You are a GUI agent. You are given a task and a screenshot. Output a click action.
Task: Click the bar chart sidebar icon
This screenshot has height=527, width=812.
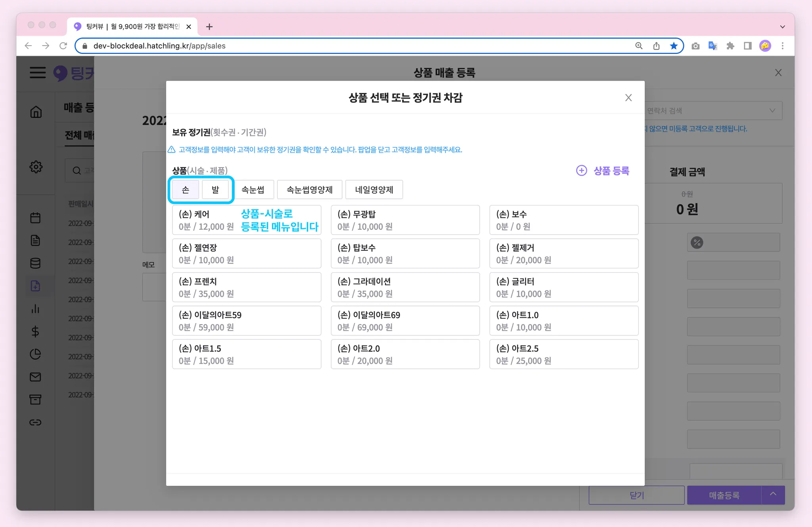[x=35, y=309]
